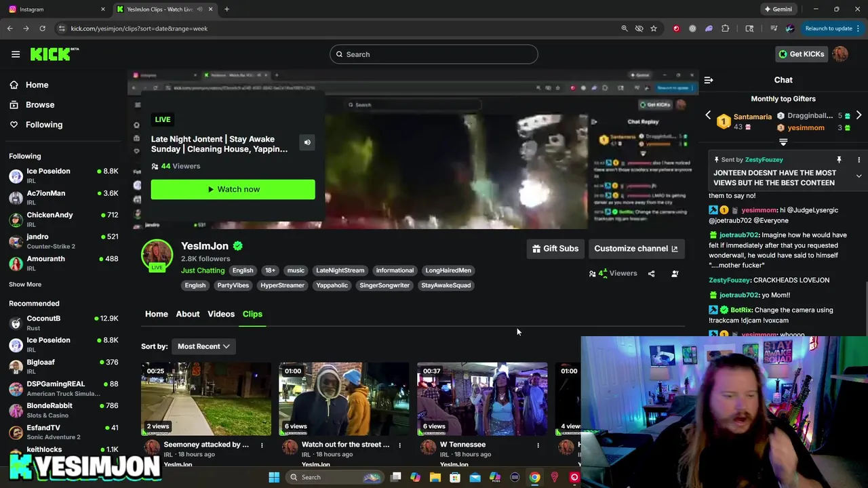Open a new browser tab

[226, 9]
